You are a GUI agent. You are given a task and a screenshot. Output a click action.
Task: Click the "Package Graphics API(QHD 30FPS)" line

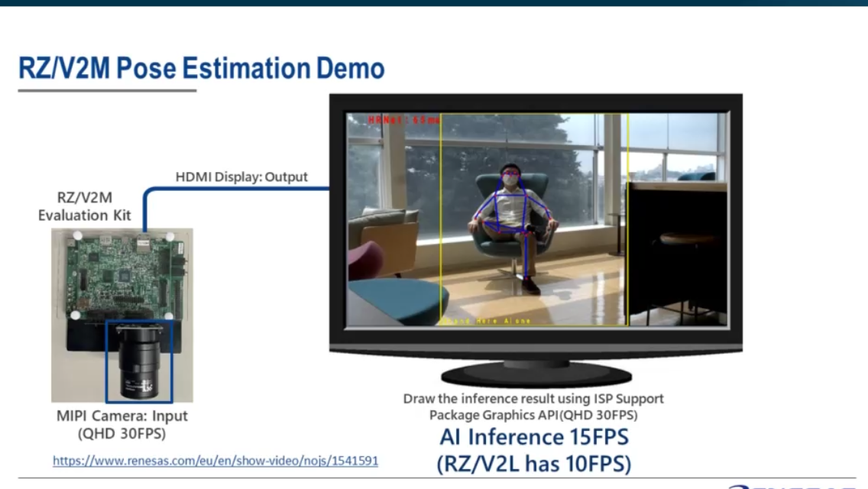pos(533,415)
